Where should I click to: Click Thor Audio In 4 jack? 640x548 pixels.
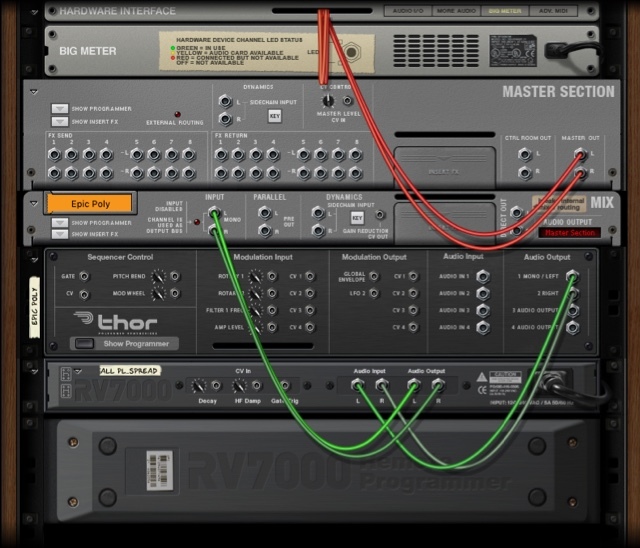[483, 328]
